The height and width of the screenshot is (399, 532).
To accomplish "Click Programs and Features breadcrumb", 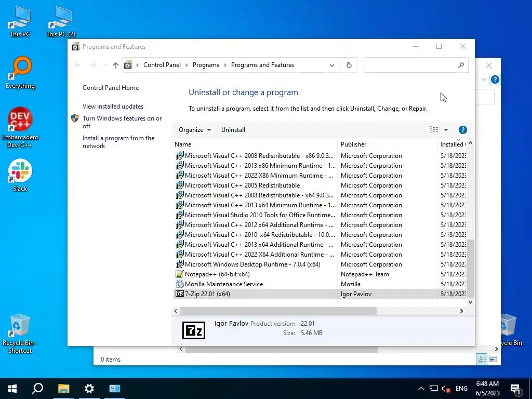I will (262, 65).
